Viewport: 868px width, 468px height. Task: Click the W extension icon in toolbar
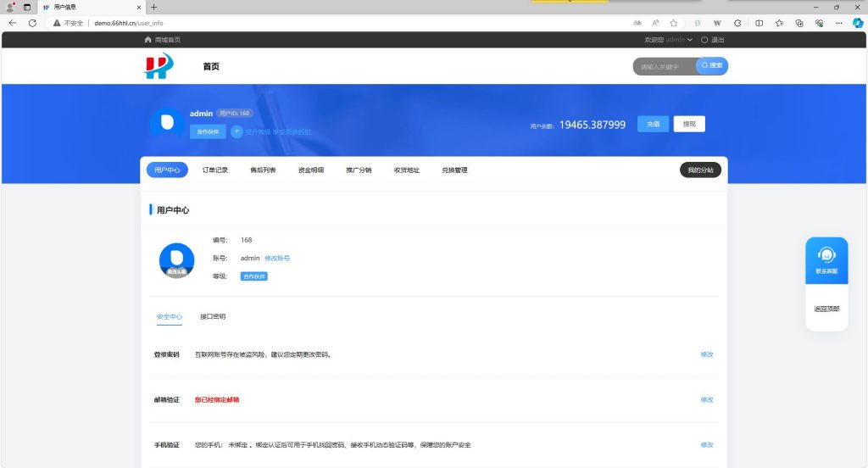[717, 23]
